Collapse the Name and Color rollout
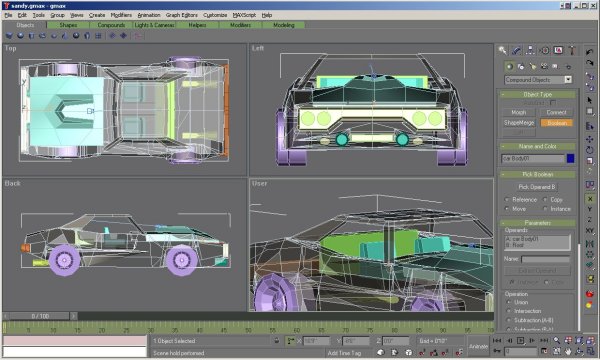Image resolution: width=600 pixels, height=360 pixels. (537, 146)
